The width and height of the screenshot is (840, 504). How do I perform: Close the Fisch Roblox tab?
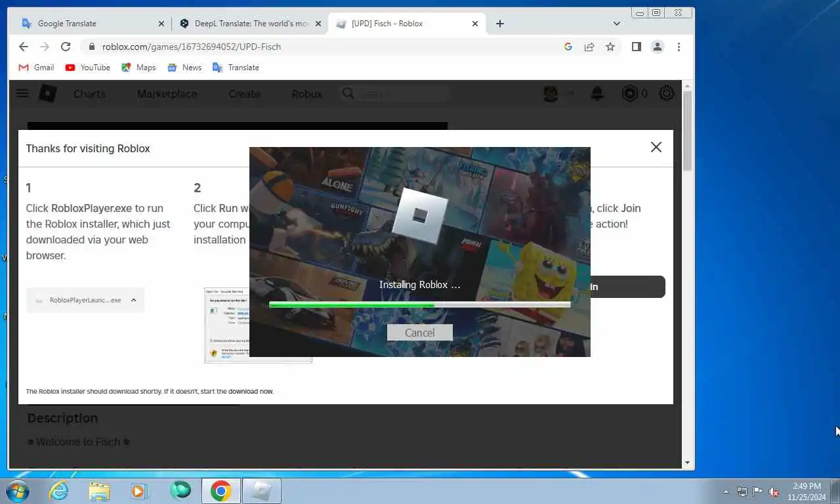(x=475, y=24)
